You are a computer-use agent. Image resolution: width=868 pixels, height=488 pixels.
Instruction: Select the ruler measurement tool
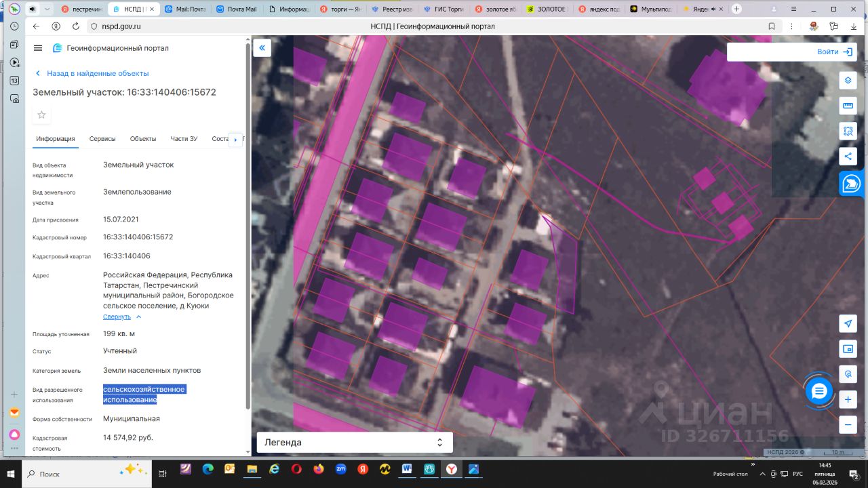(x=848, y=106)
